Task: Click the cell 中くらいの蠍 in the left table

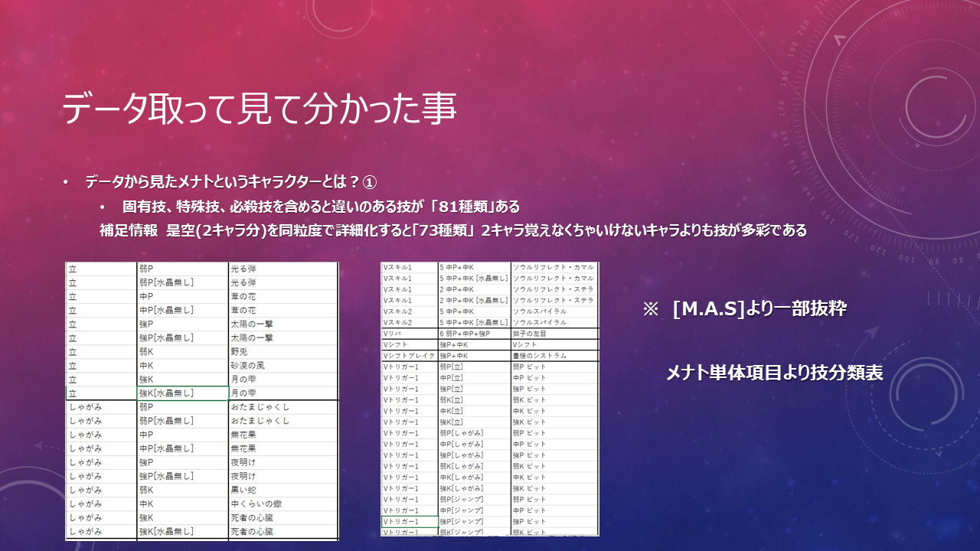Action: coord(283,504)
